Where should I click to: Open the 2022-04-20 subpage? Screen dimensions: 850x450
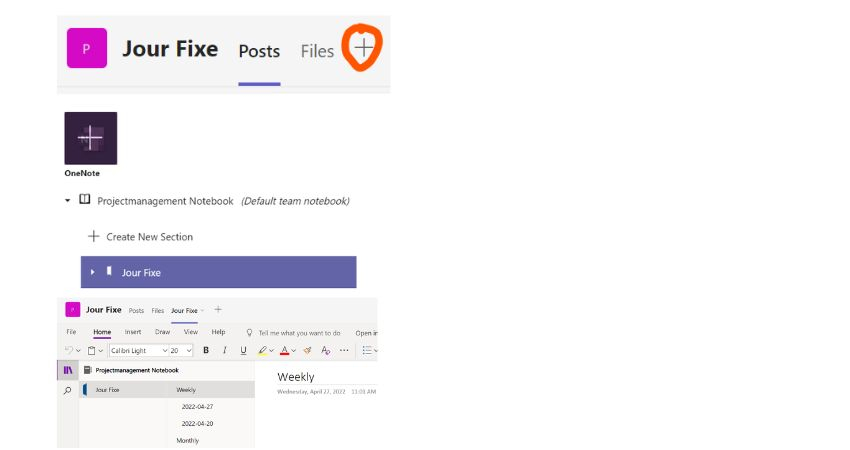pos(197,423)
